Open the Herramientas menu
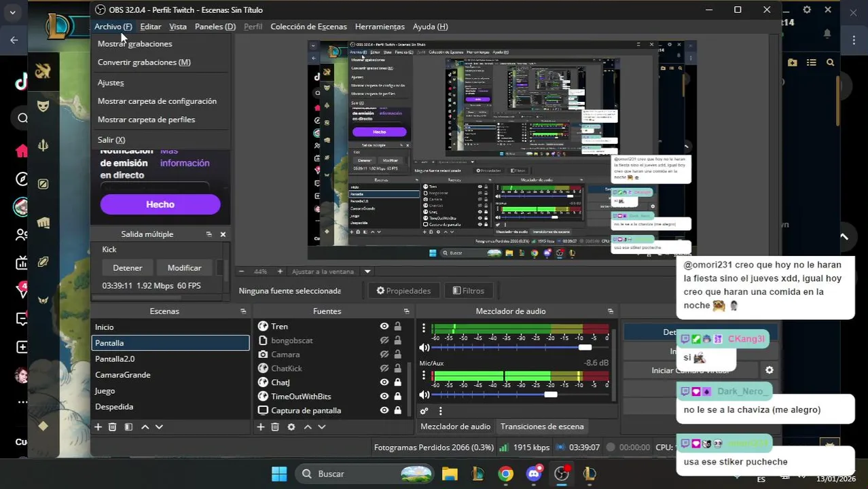This screenshot has height=489, width=868. [380, 26]
